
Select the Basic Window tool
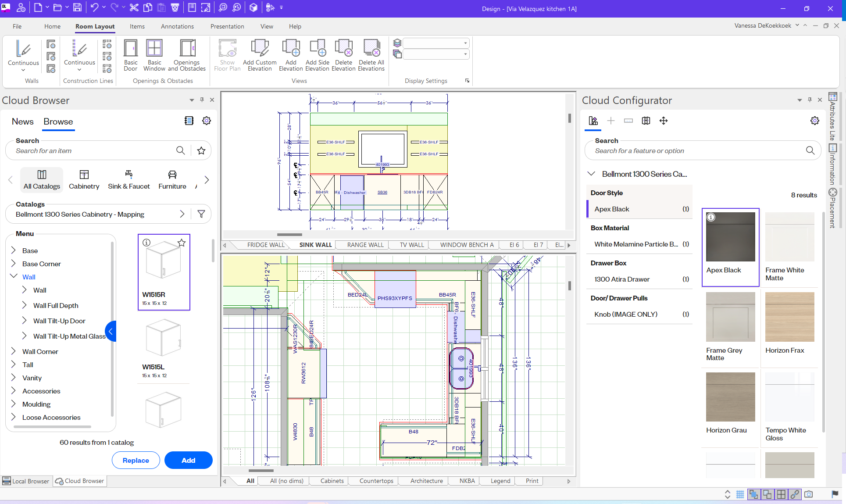pos(154,55)
